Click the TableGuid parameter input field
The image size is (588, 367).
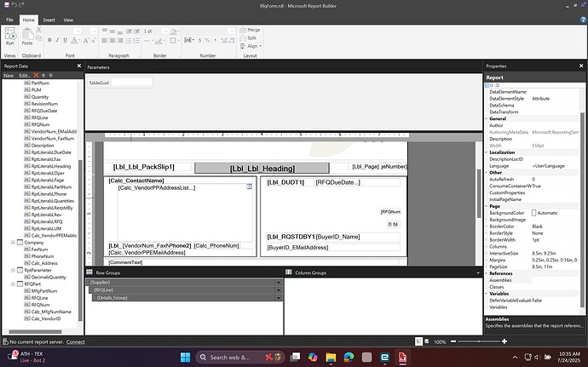[x=131, y=83]
